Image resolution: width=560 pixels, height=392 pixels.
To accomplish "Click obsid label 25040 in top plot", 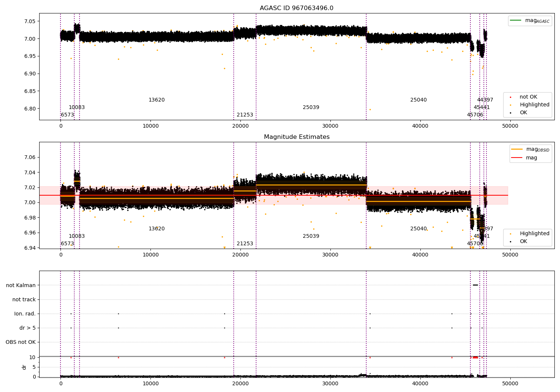I will pyautogui.click(x=419, y=100).
